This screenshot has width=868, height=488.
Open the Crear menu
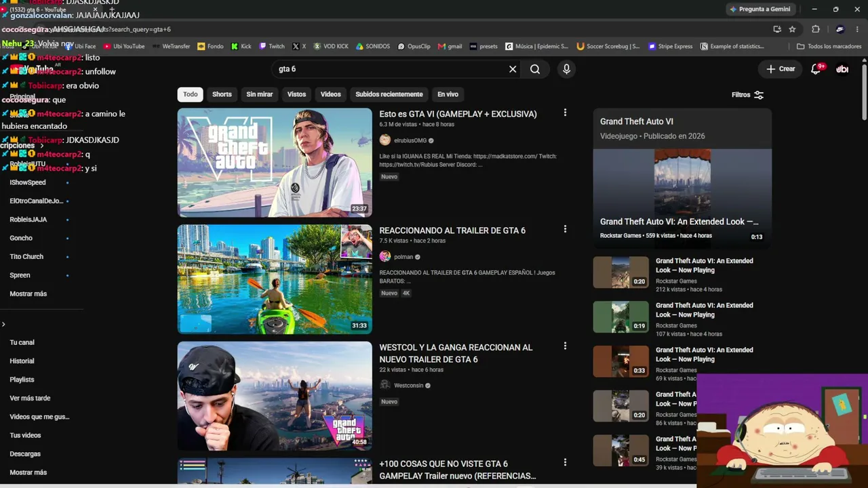click(781, 69)
